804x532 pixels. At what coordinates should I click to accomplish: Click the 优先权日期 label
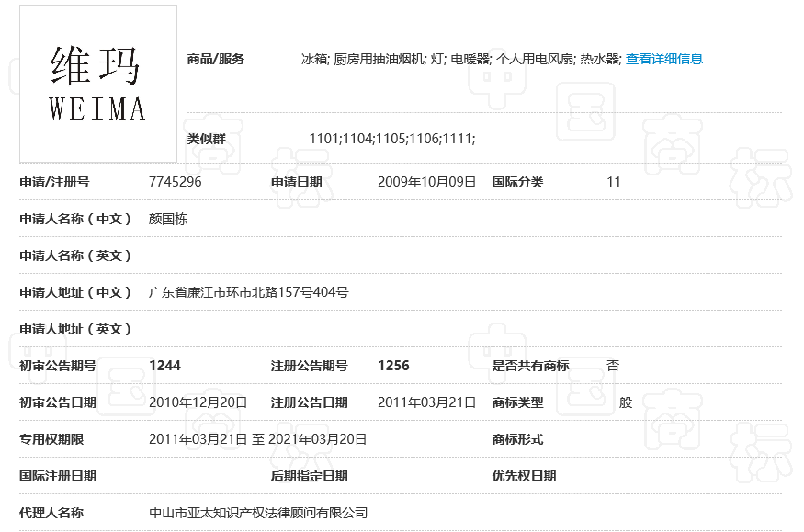click(525, 476)
